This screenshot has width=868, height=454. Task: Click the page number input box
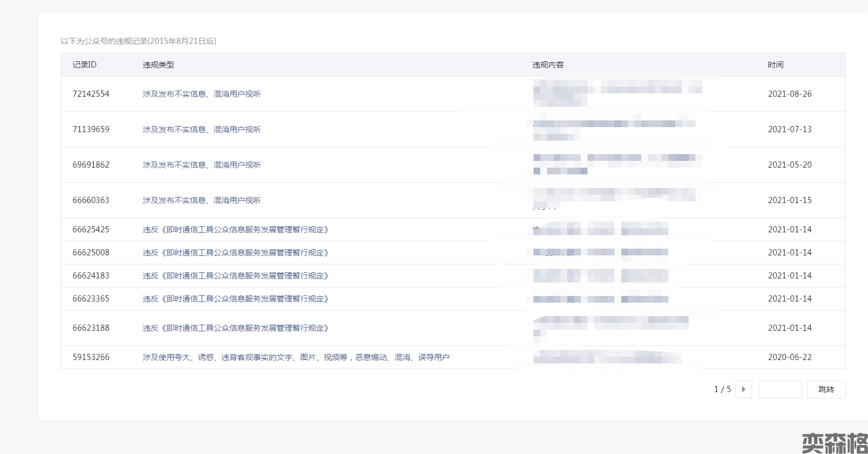point(780,389)
